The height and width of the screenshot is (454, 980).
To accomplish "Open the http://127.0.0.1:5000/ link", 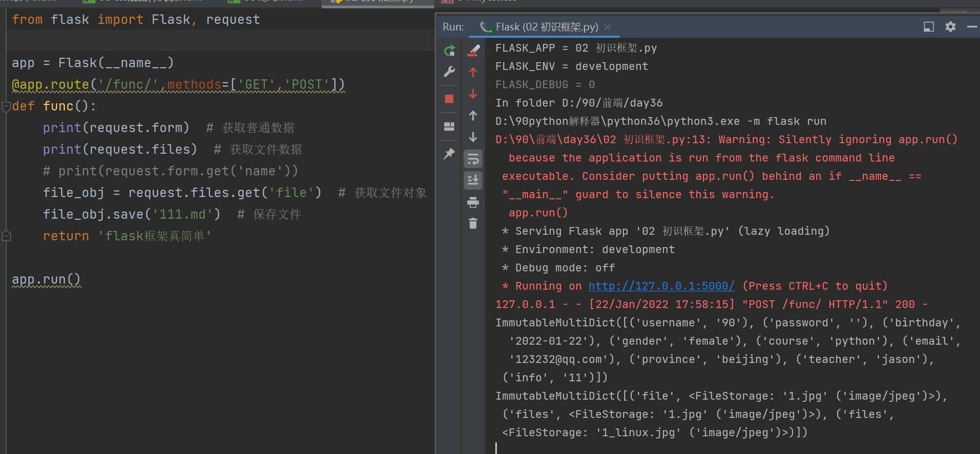I will pos(661,286).
